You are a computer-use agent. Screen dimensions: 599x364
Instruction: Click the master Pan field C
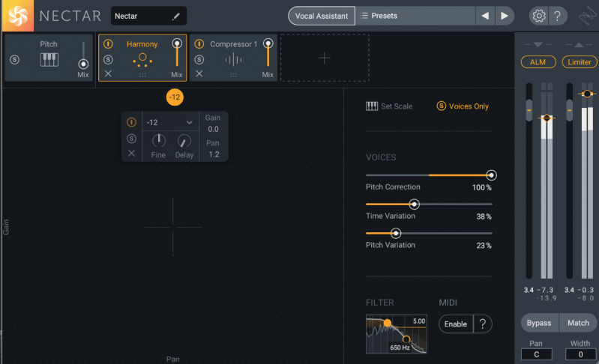[x=536, y=354]
